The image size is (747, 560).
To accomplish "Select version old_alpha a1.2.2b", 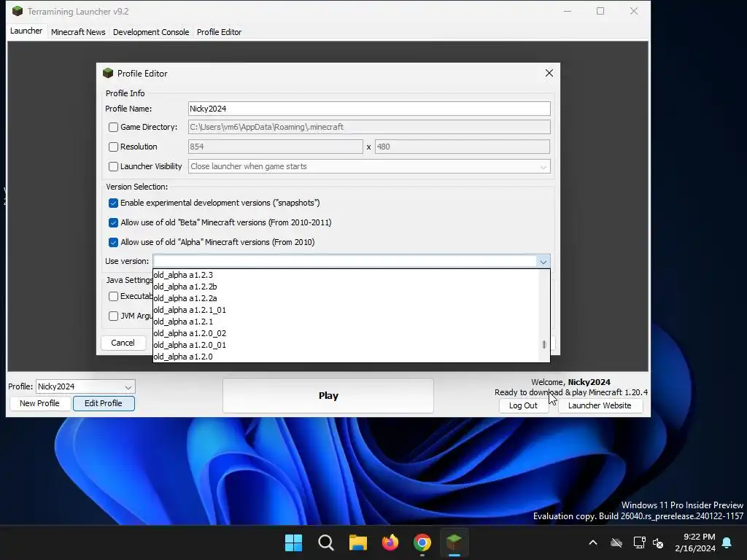I will tap(347, 287).
